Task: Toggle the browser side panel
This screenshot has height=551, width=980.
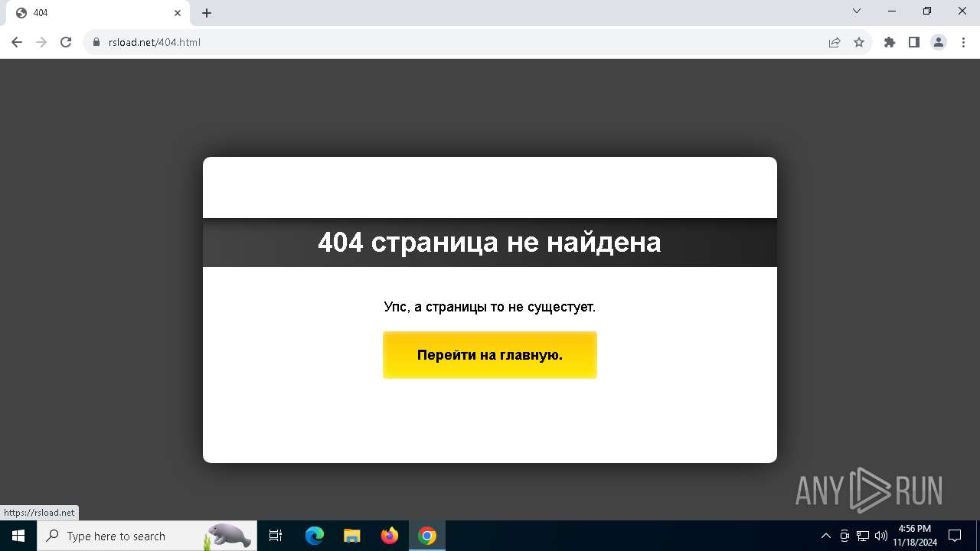Action: click(x=914, y=42)
